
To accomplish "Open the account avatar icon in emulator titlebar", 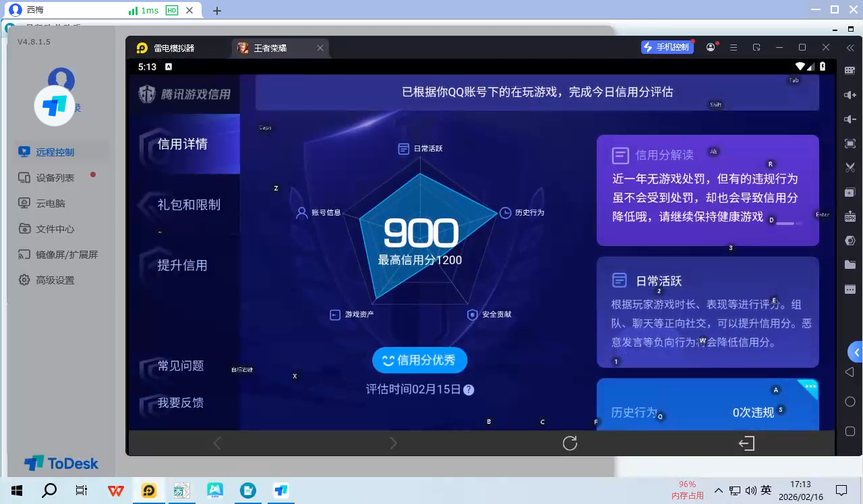I will coord(711,46).
